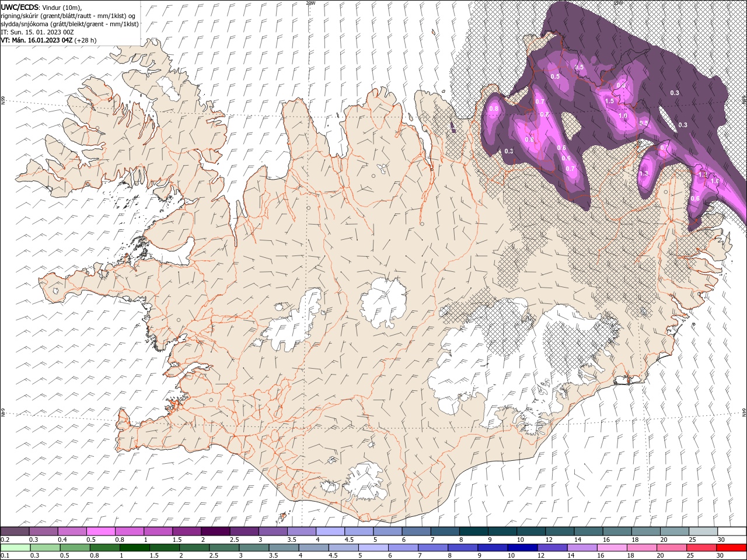Click the 'rigning/skúrir' legend description line
This screenshot has height=560, width=747.
[68, 16]
